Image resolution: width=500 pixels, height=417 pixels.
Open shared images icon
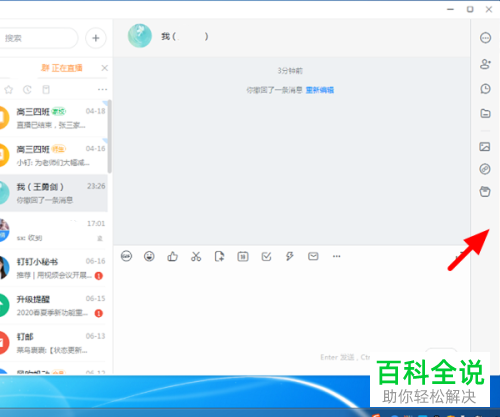point(485,146)
